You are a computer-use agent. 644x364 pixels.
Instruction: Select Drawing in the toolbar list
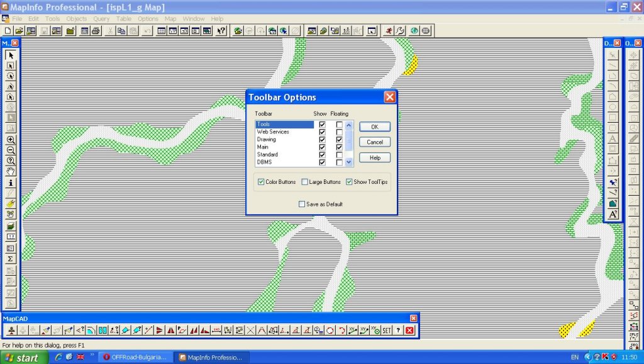[x=267, y=140]
